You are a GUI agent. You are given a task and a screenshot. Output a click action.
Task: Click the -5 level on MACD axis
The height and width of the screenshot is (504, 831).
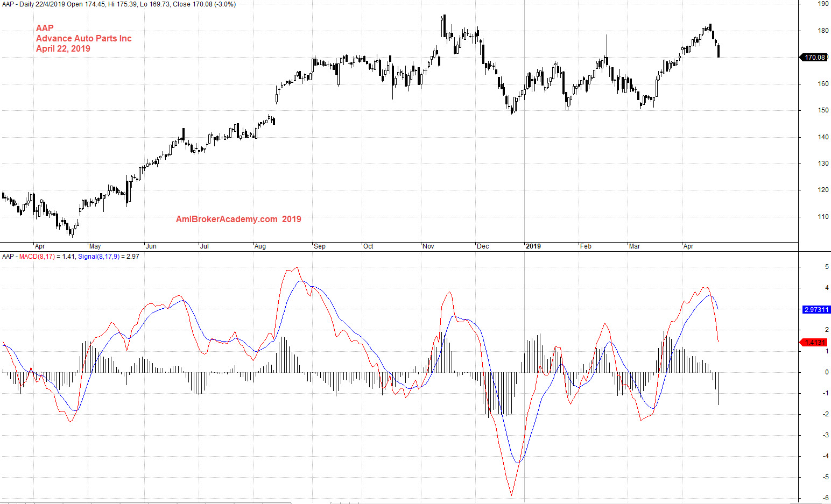[826, 477]
